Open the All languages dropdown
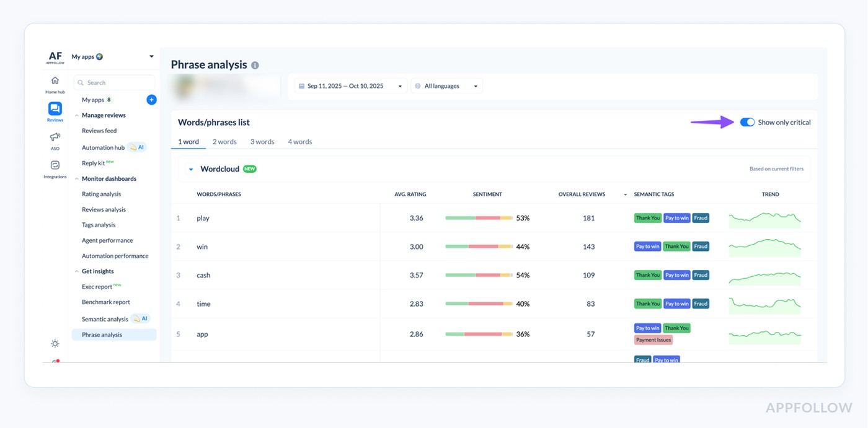The width and height of the screenshot is (868, 428). tap(445, 85)
